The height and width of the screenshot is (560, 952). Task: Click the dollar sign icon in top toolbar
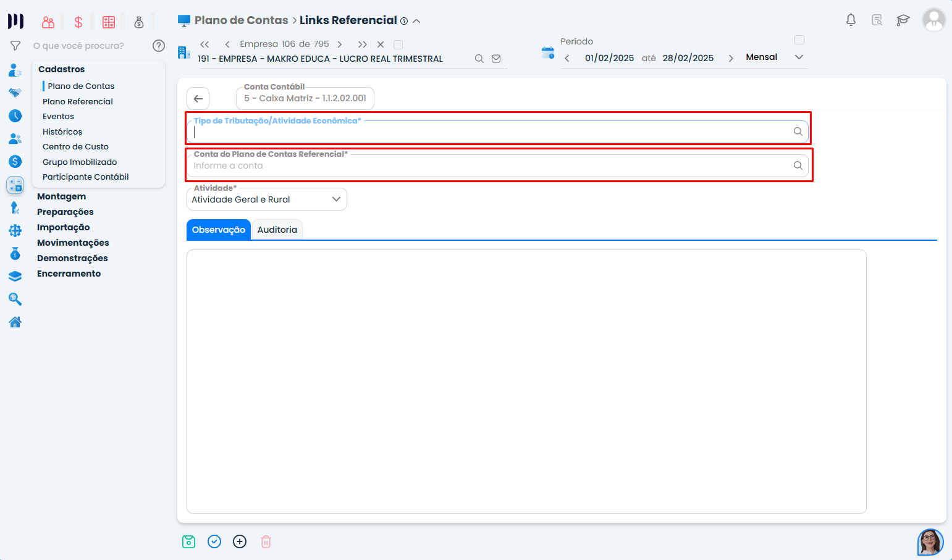tap(78, 22)
